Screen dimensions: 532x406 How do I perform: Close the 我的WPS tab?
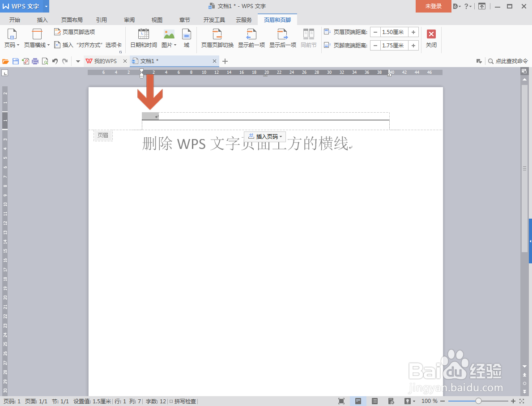click(125, 61)
